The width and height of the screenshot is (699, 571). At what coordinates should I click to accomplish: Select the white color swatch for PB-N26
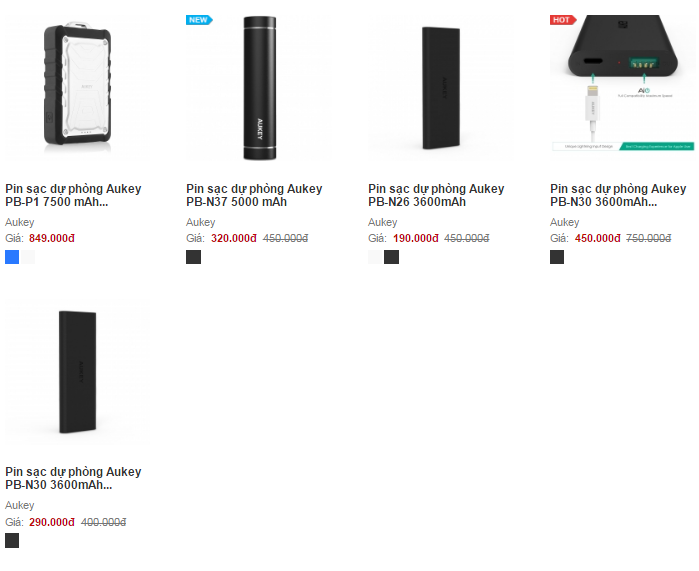tap(375, 257)
